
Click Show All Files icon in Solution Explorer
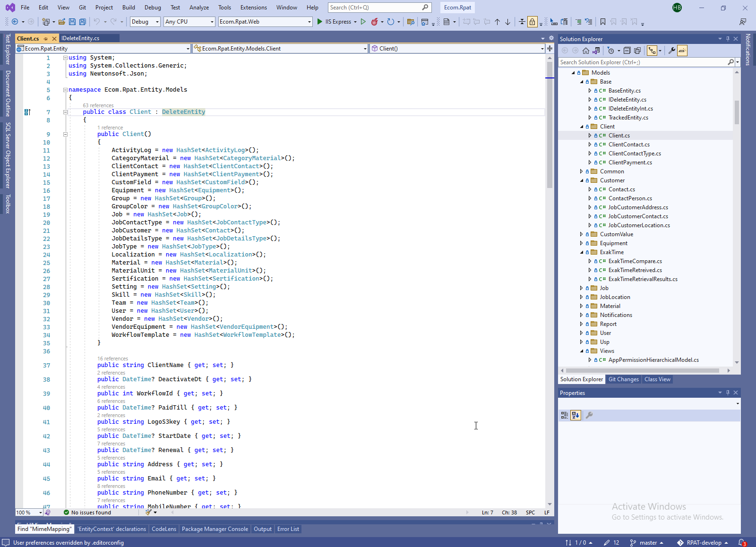tap(637, 51)
